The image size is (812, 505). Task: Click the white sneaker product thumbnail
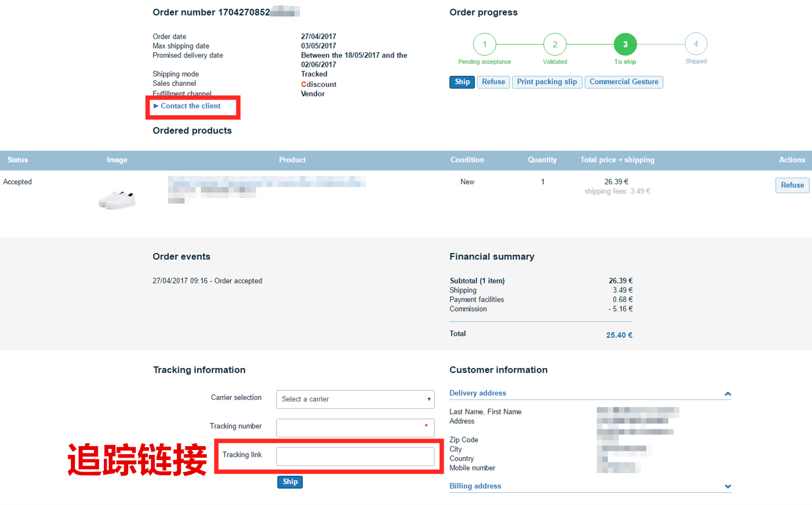coord(117,199)
